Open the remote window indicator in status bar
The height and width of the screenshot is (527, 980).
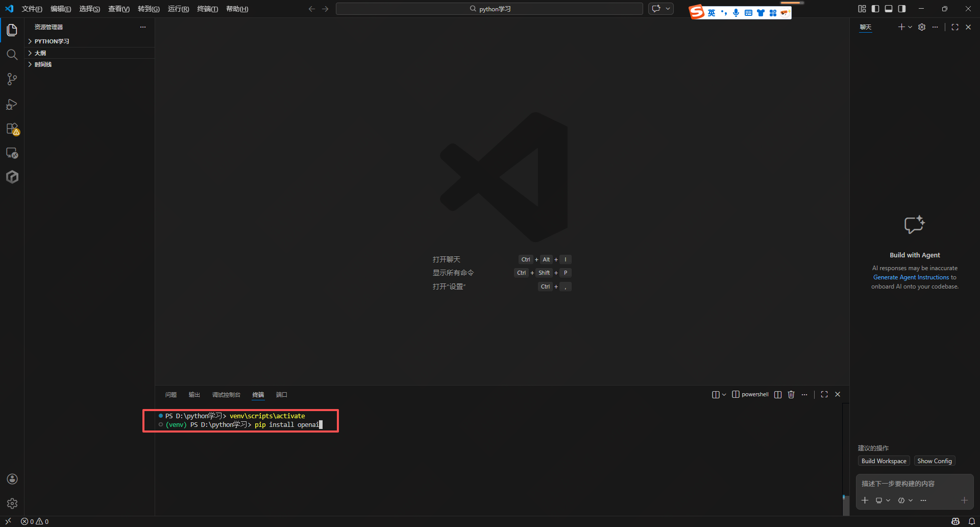click(8, 521)
